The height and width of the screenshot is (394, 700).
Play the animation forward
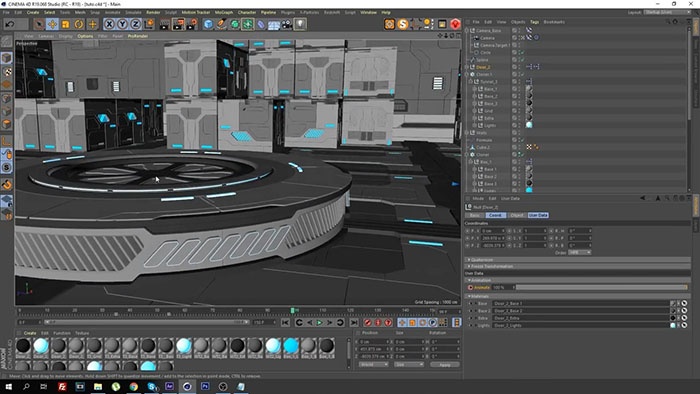point(320,323)
